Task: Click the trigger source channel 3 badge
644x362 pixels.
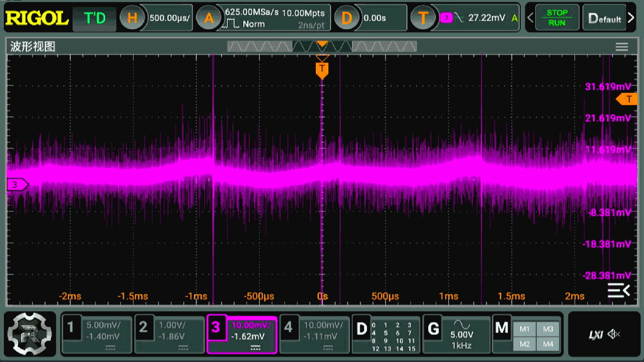Action: point(446,18)
